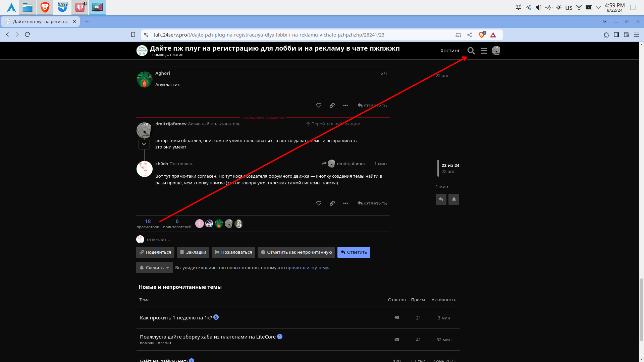Expand dmitrijafamev's quoted reply chevron
Screen dimensions: 644x362
(x=144, y=144)
